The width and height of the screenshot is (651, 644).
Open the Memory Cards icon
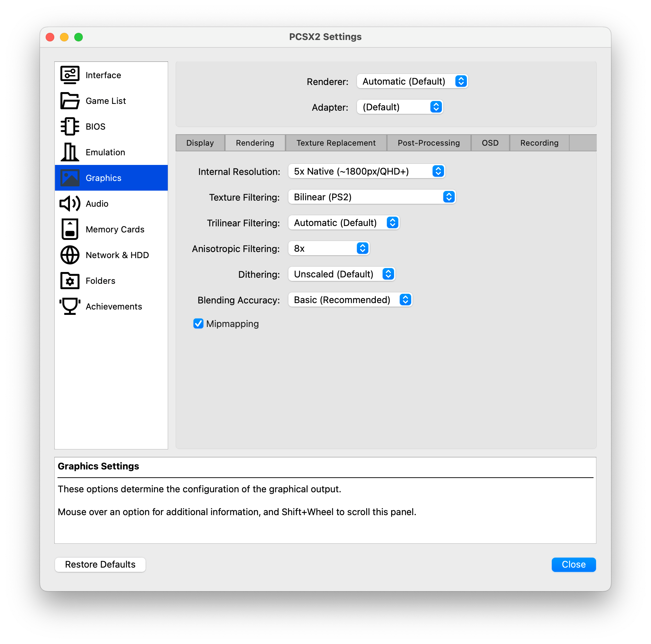(70, 229)
